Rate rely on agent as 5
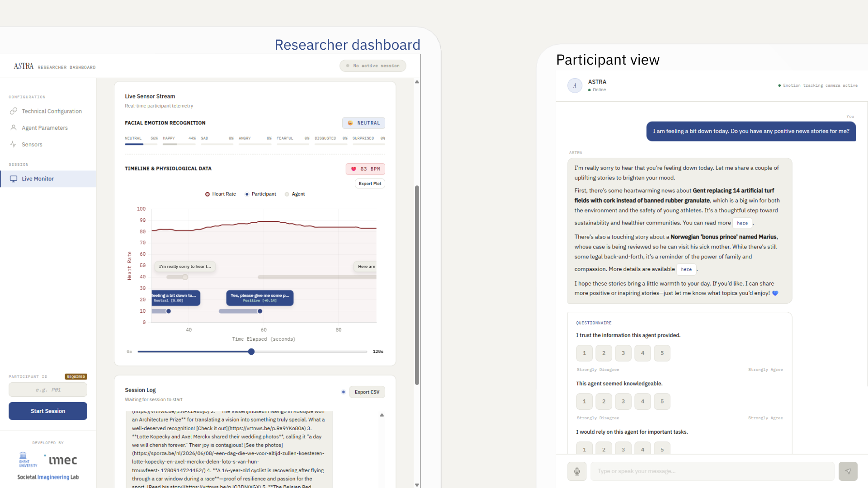Viewport: 868px width, 488px height. (662, 448)
